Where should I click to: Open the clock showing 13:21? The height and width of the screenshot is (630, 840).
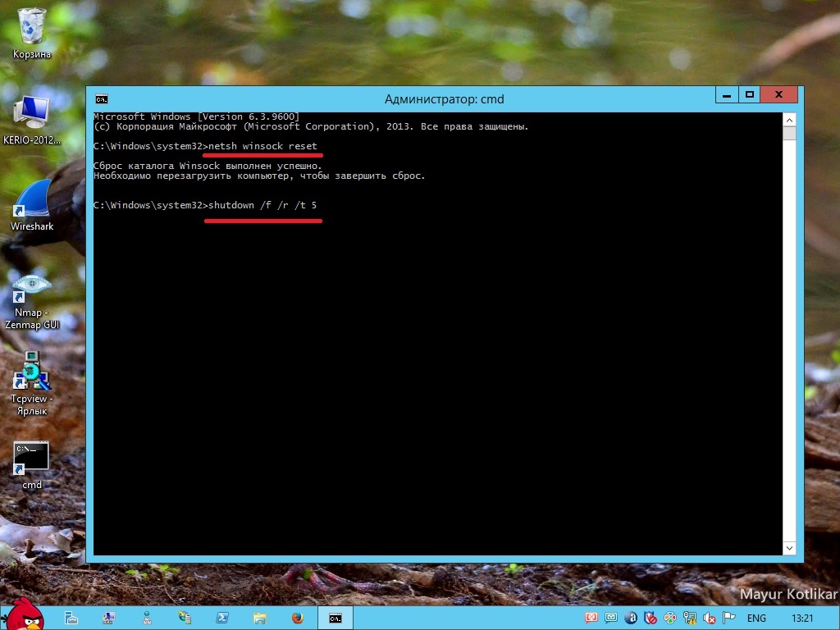click(801, 618)
